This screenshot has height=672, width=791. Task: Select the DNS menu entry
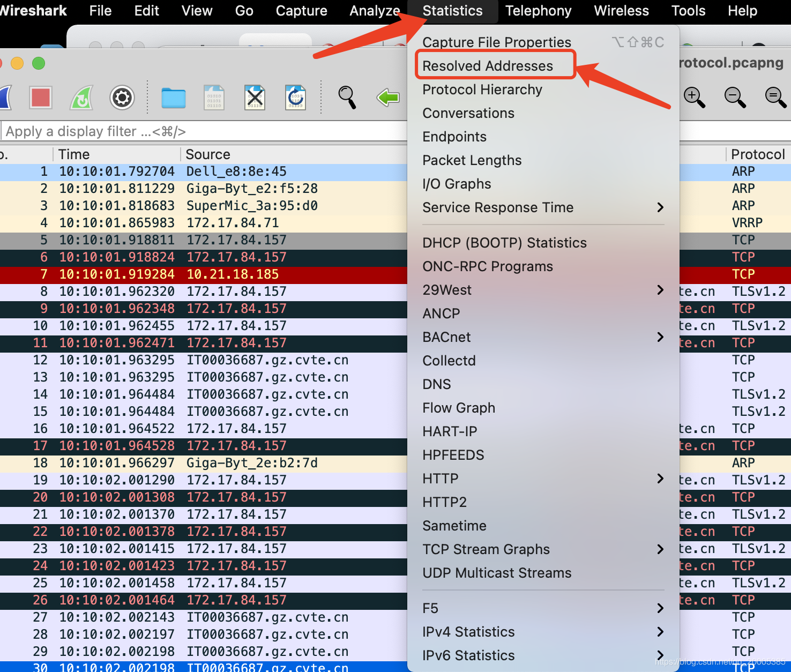pos(543,384)
